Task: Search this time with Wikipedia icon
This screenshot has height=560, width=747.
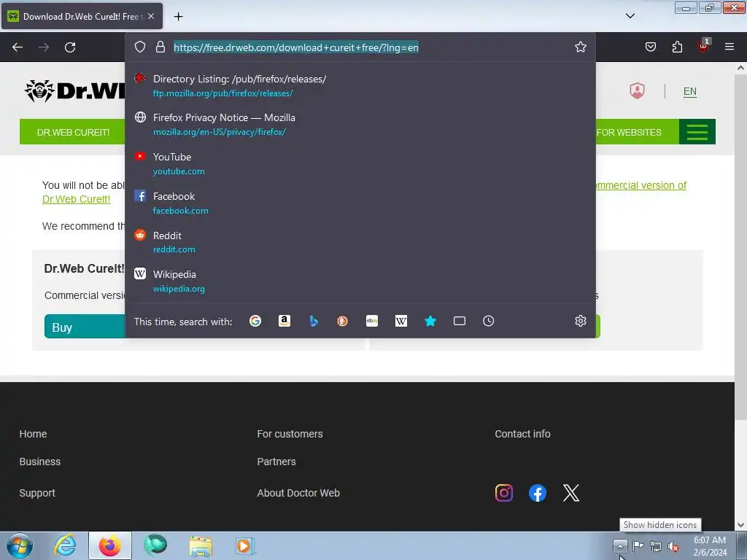Action: tap(401, 321)
